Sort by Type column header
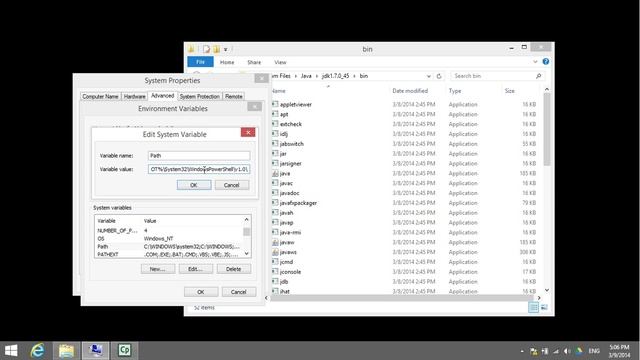 (x=455, y=91)
